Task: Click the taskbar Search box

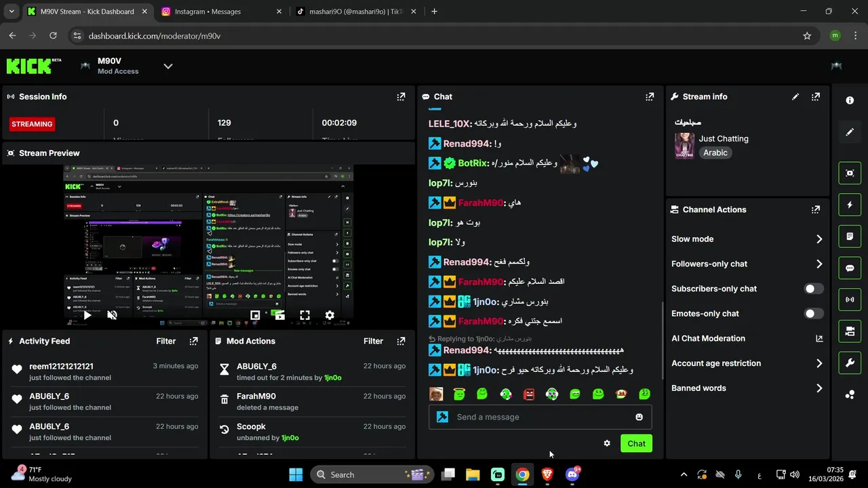Action: (372, 474)
